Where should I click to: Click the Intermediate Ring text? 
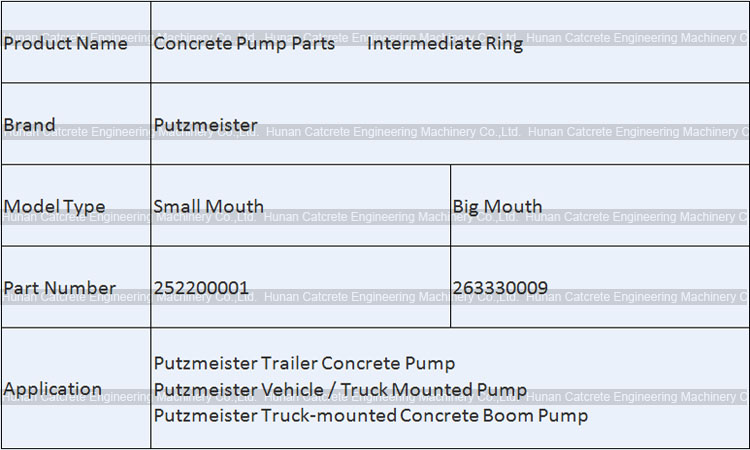(444, 44)
